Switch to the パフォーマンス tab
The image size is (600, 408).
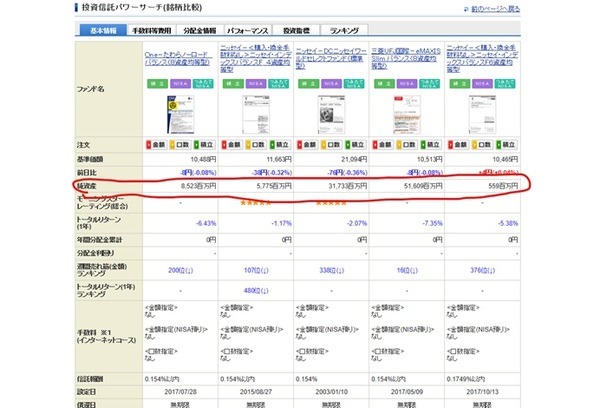pos(248,30)
